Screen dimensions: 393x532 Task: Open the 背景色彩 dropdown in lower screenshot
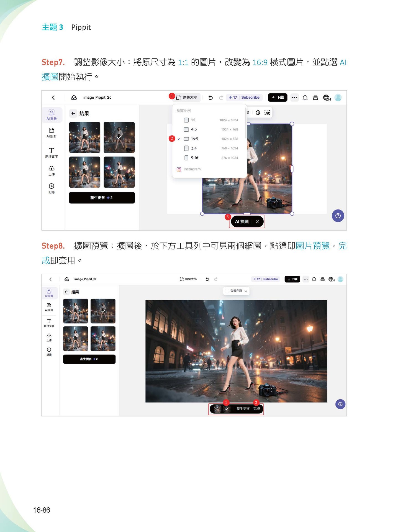(x=236, y=291)
